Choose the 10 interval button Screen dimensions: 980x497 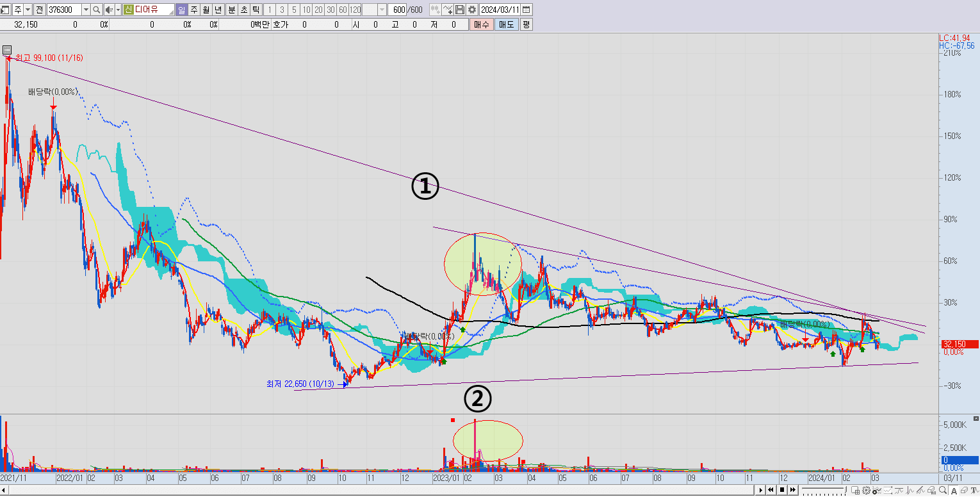tap(306, 10)
